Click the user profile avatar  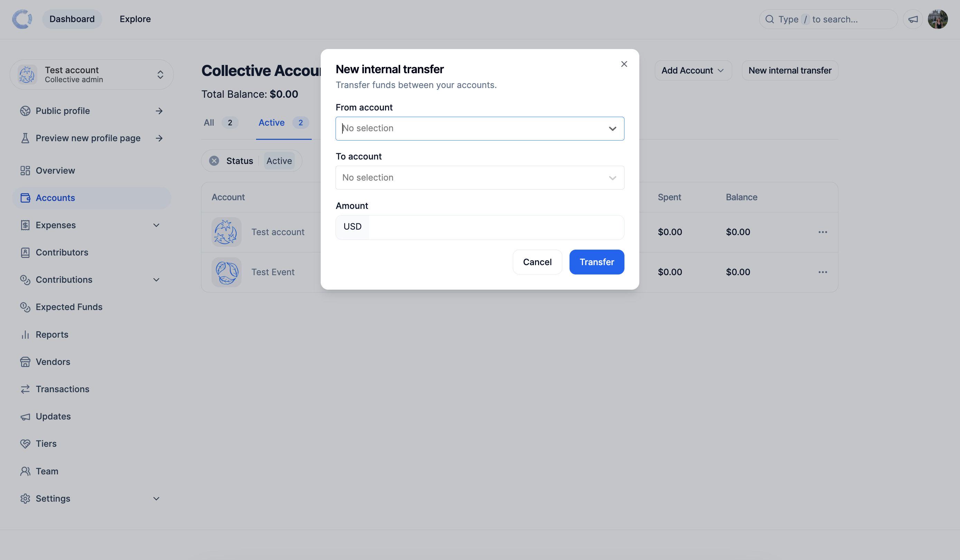pos(938,19)
